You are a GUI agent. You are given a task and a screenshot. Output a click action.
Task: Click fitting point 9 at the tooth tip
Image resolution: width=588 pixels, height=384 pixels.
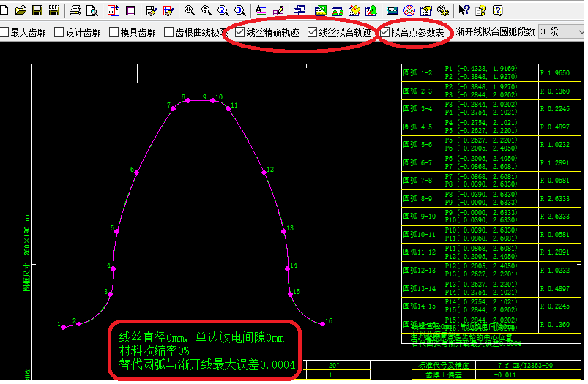[204, 97]
